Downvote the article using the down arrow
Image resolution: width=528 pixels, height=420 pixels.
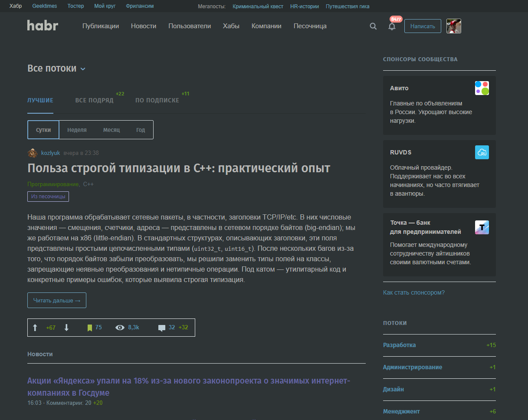point(66,328)
